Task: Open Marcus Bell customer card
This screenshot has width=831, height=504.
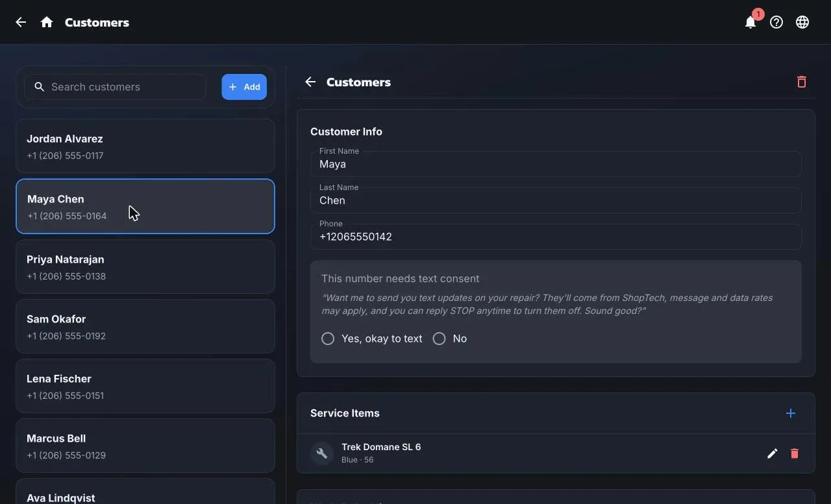Action: [145, 446]
